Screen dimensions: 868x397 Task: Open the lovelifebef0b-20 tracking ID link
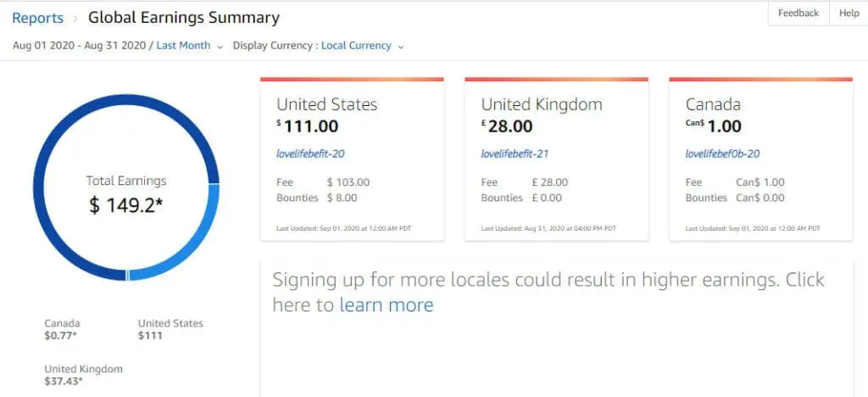(722, 154)
